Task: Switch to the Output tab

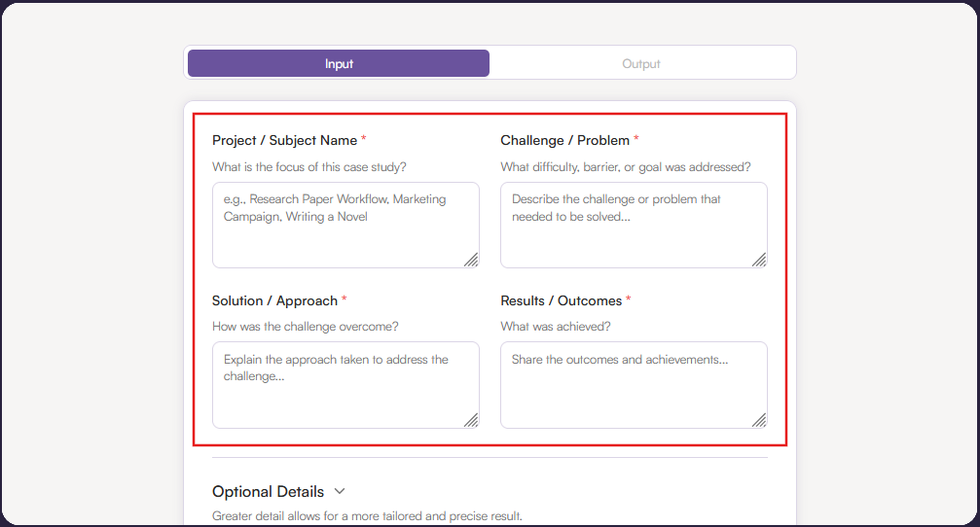Action: tap(640, 64)
